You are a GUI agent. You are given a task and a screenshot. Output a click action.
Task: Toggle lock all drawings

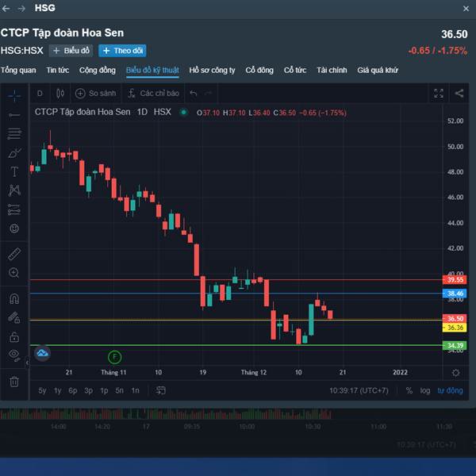[14, 337]
